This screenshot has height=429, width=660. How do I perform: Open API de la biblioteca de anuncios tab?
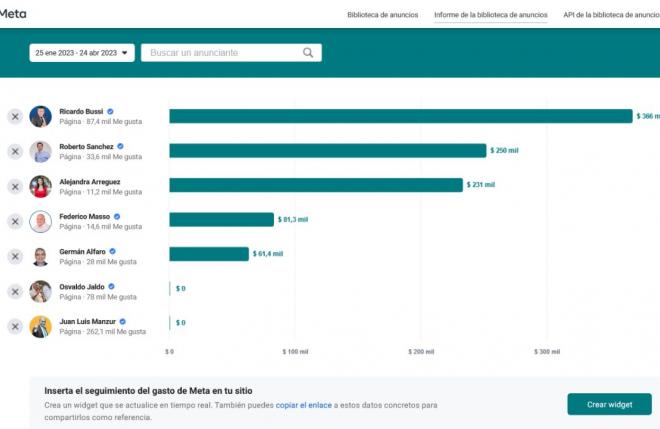pos(612,15)
